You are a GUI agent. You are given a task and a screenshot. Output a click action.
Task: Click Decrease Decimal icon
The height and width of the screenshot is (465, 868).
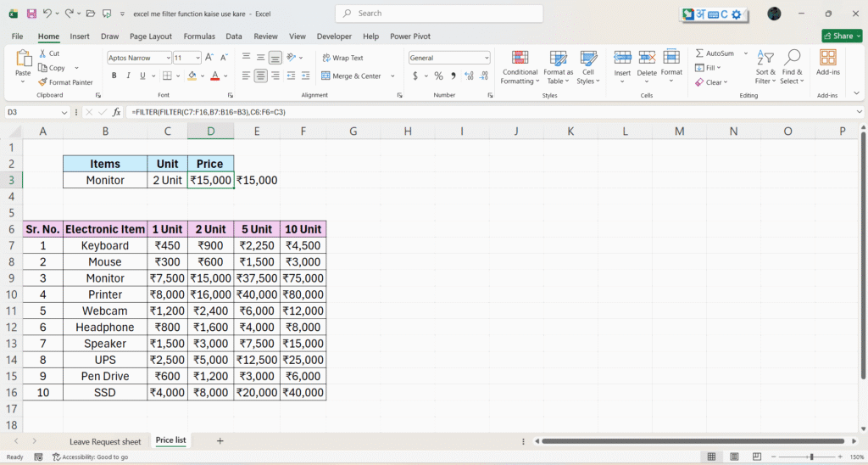[x=484, y=76]
